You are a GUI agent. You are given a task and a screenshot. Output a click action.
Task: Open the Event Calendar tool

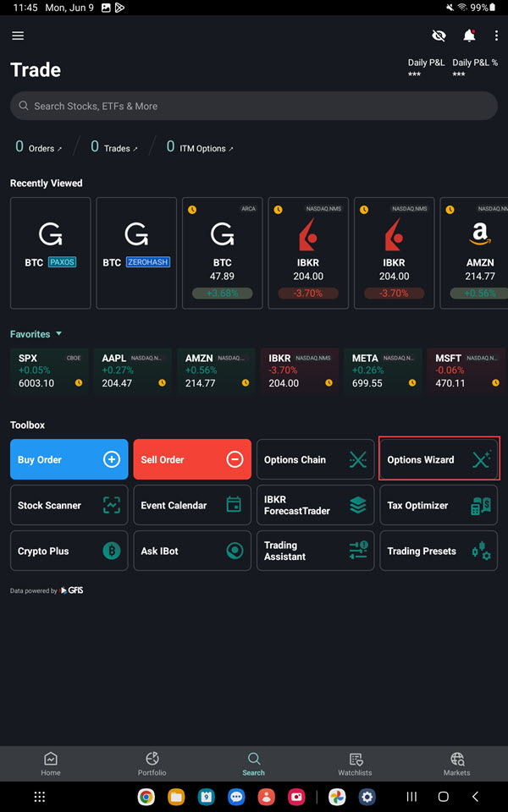(192, 505)
